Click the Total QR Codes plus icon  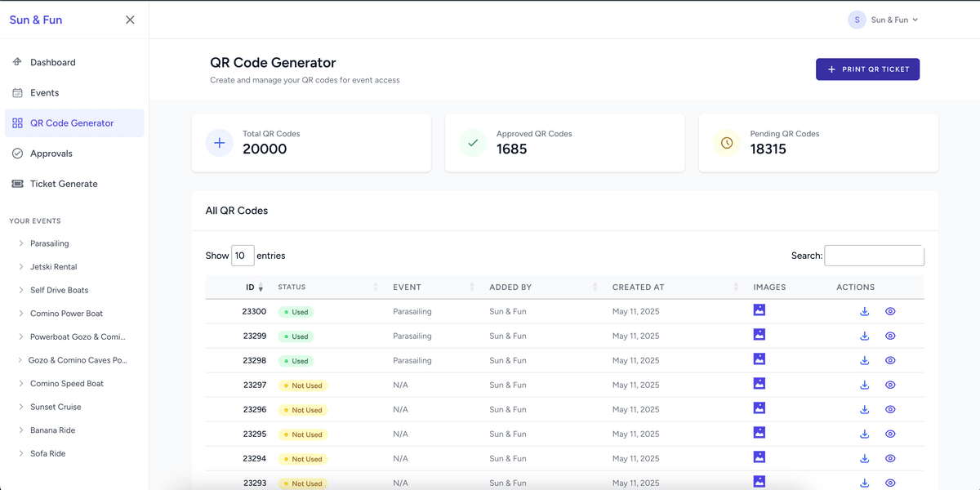219,143
